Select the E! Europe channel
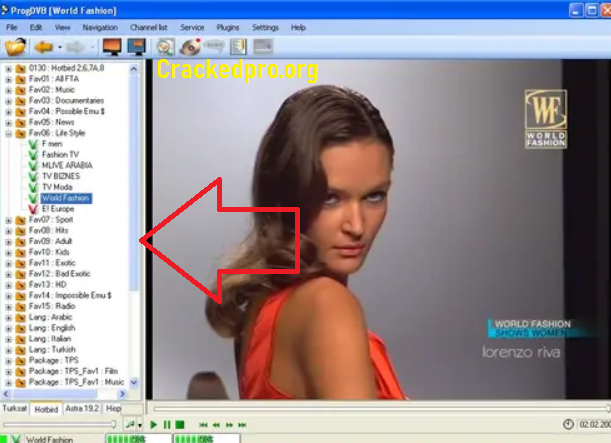The image size is (611, 443). click(58, 209)
